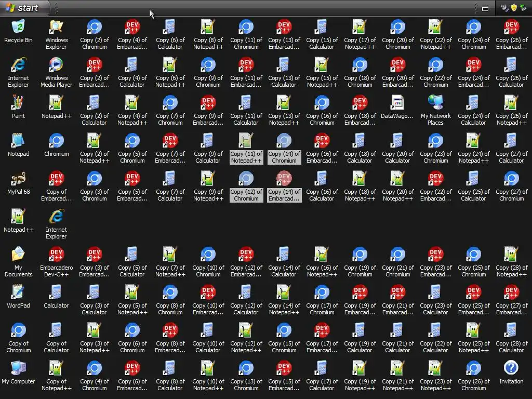Select Copy (23) of Calculator icon
This screenshot has height=399, width=532.
click(436, 300)
